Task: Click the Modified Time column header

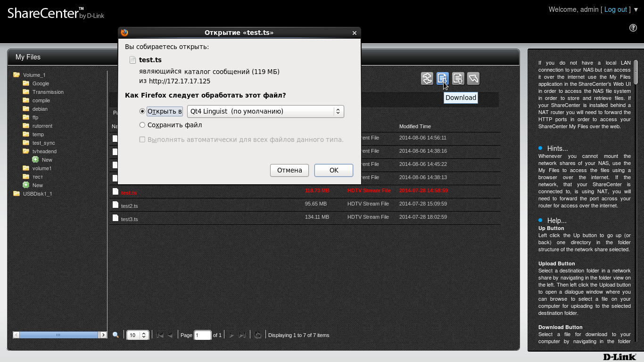Action: tap(415, 126)
